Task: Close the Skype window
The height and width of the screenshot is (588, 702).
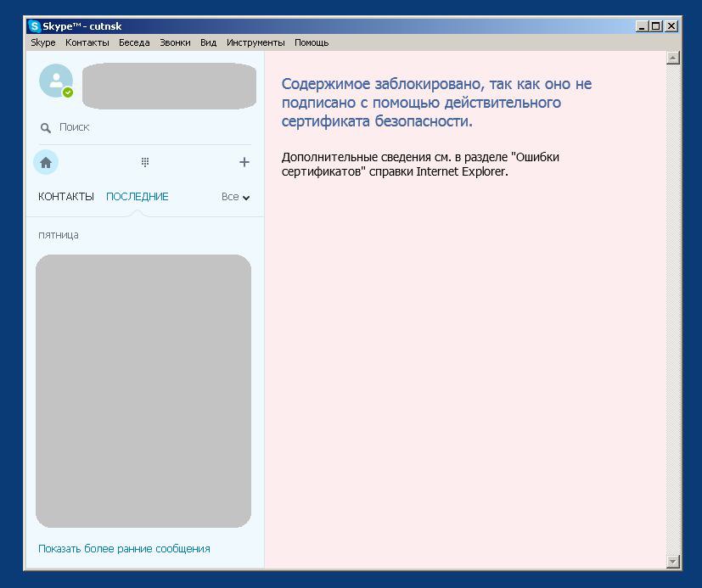Action: point(671,26)
